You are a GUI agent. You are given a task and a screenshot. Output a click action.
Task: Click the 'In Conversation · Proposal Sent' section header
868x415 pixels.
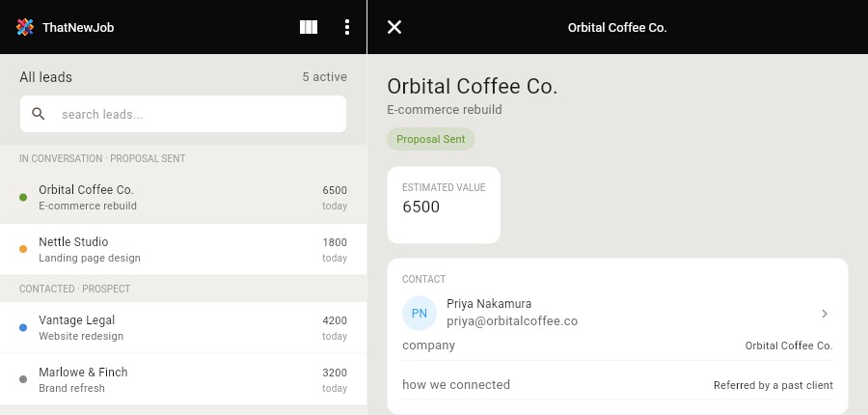point(102,158)
